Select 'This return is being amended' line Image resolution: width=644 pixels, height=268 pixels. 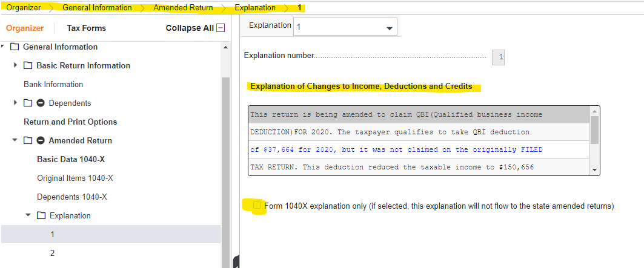419,114
